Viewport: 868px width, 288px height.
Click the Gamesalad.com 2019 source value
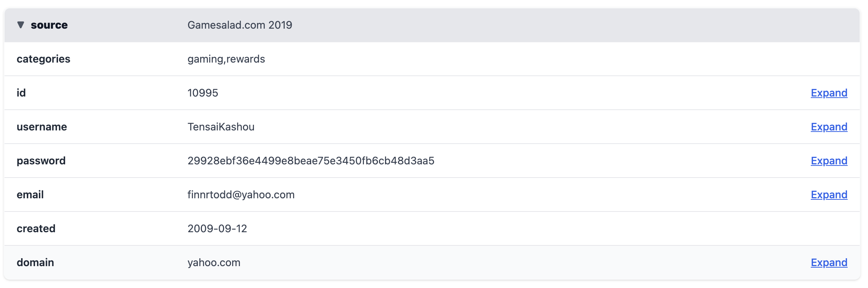click(240, 25)
